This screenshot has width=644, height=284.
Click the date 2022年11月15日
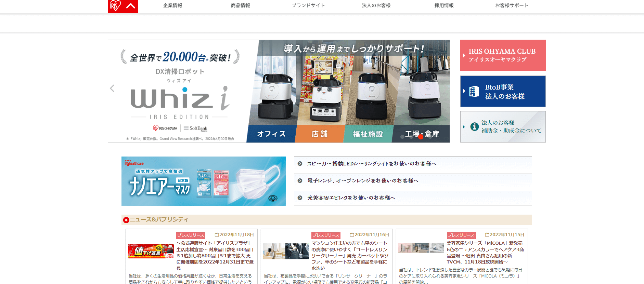(507, 235)
